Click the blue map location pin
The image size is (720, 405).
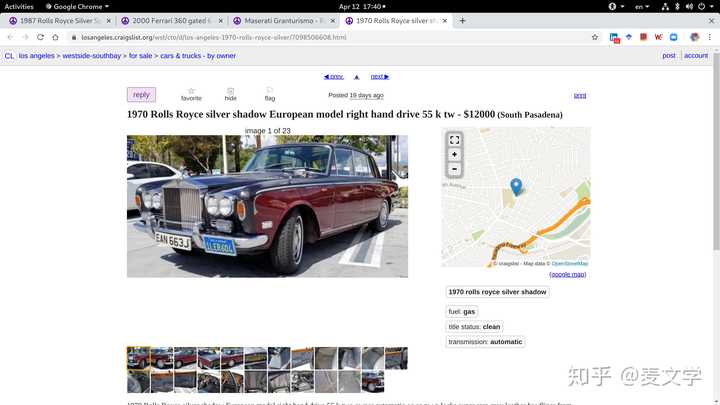coord(516,186)
